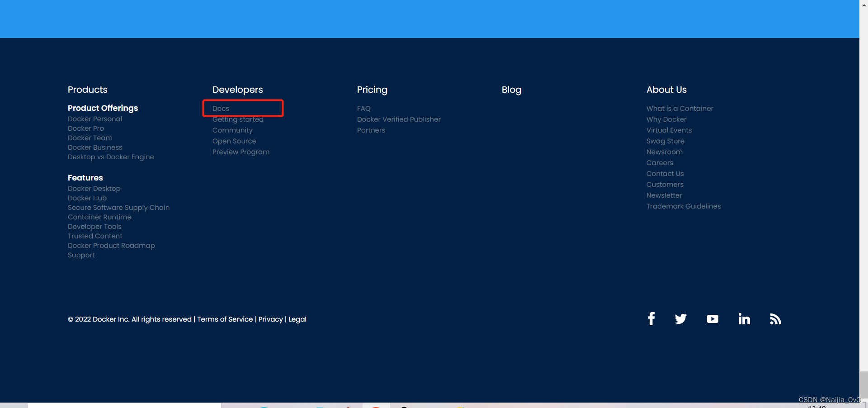
Task: Open Desktop vs Docker Engine link
Action: 111,157
